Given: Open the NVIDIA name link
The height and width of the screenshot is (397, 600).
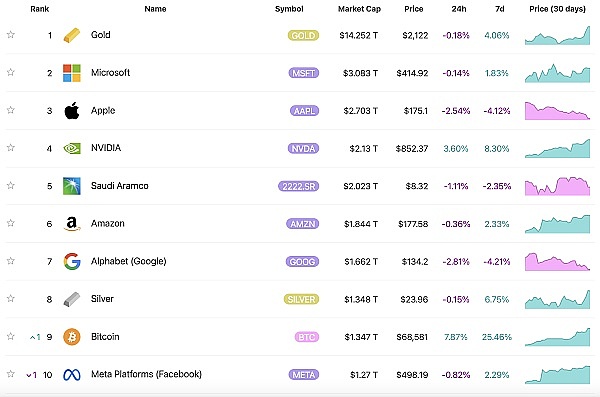Looking at the screenshot, I should pos(106,148).
